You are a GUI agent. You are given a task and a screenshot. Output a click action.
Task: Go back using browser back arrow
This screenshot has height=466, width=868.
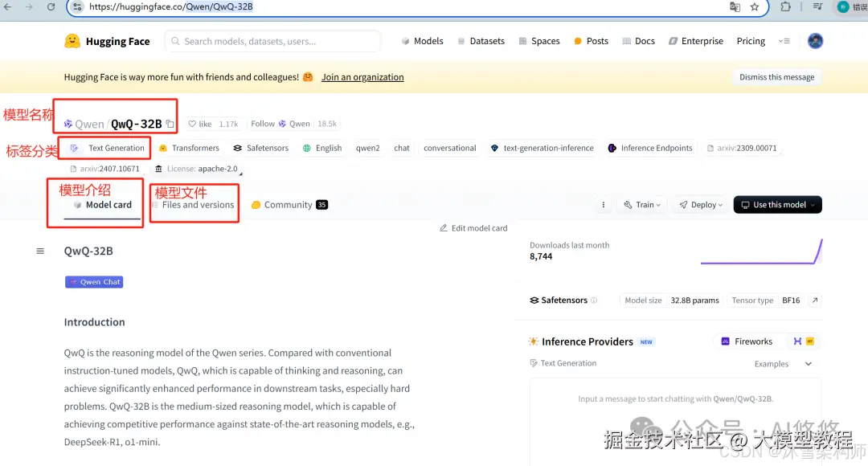click(8, 6)
